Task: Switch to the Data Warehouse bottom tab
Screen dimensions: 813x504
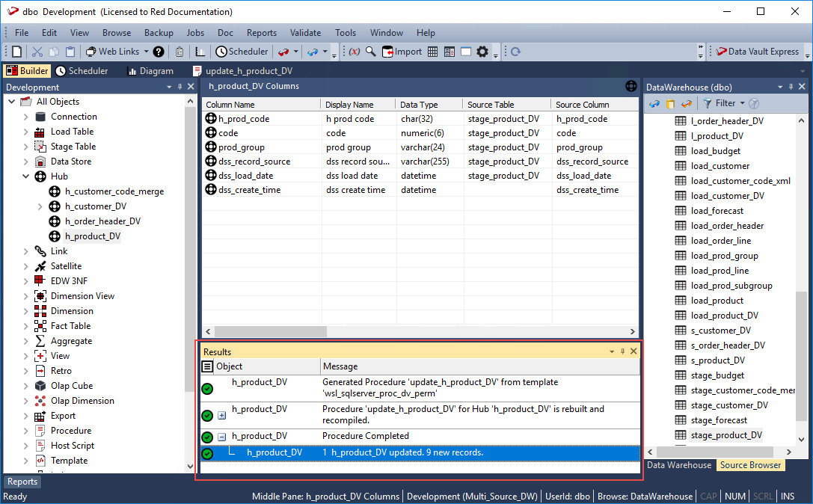Action: pyautogui.click(x=679, y=465)
